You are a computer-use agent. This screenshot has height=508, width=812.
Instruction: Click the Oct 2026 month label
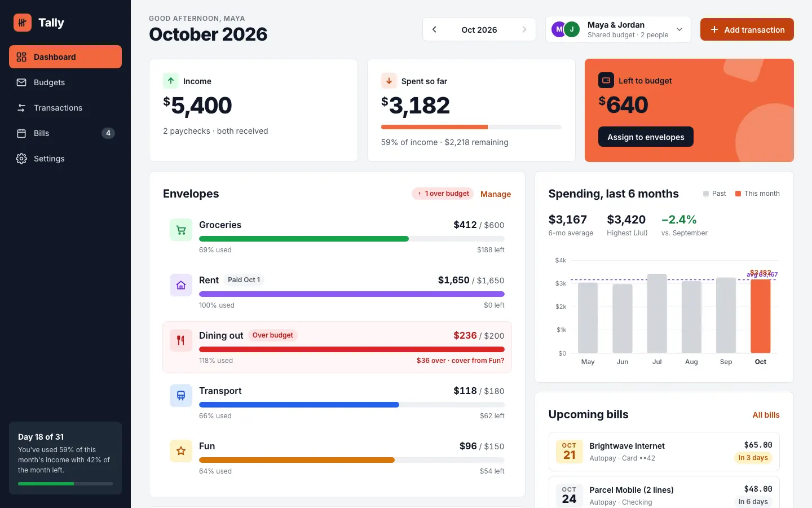[x=479, y=30]
